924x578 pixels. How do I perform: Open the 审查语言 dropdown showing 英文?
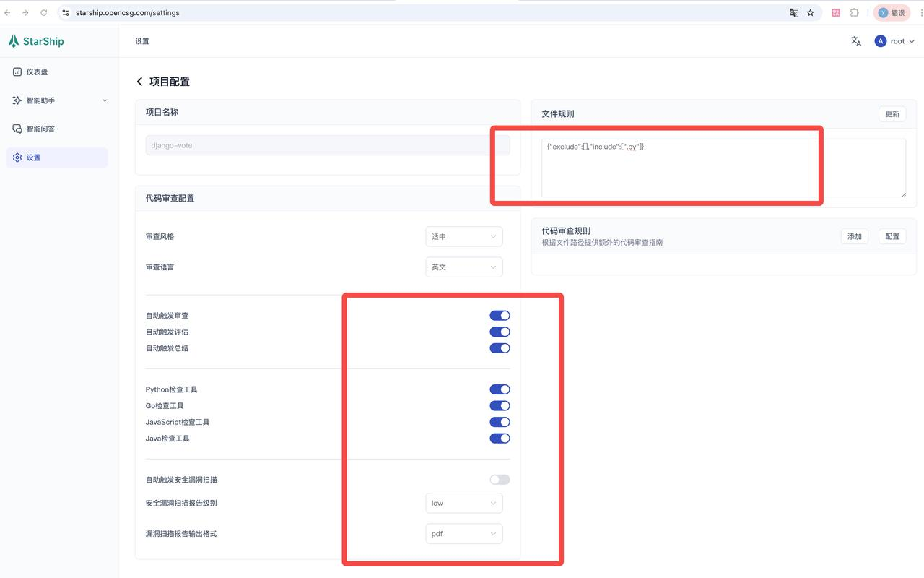[x=463, y=267]
